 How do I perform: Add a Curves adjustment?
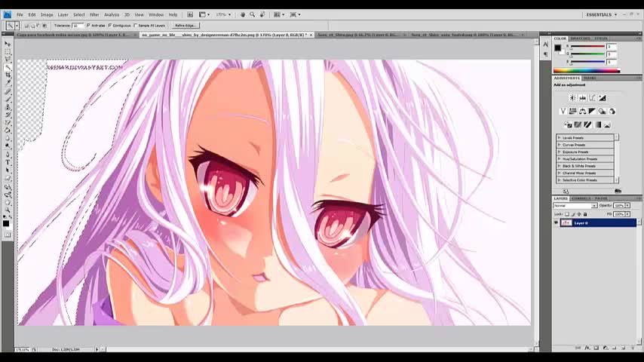tap(592, 98)
